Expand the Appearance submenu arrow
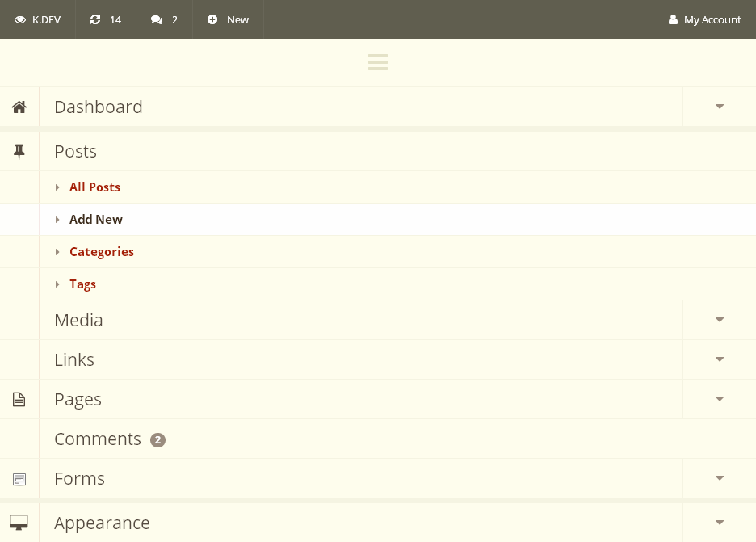This screenshot has height=542, width=756. click(720, 523)
